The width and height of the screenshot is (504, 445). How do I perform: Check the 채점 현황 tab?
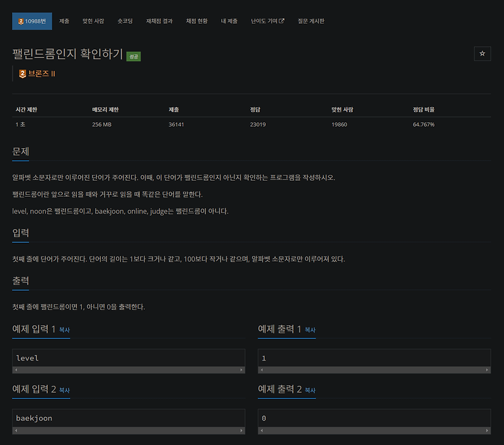(x=198, y=21)
